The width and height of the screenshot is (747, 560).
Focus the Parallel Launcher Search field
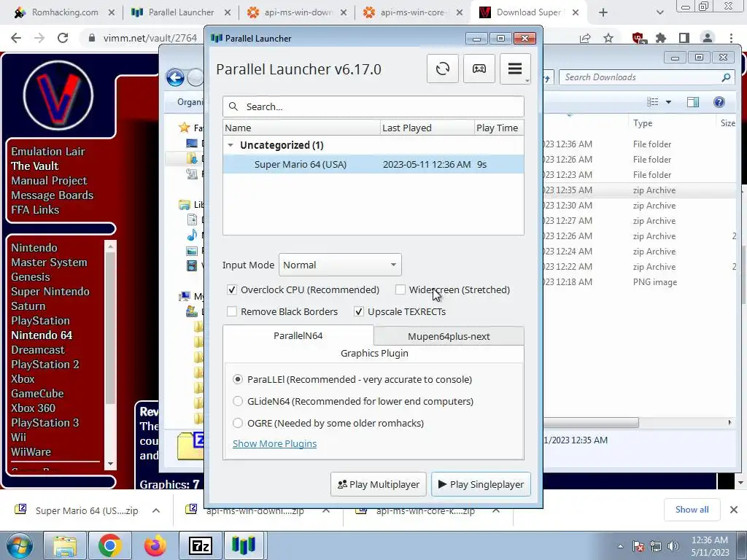(x=373, y=106)
